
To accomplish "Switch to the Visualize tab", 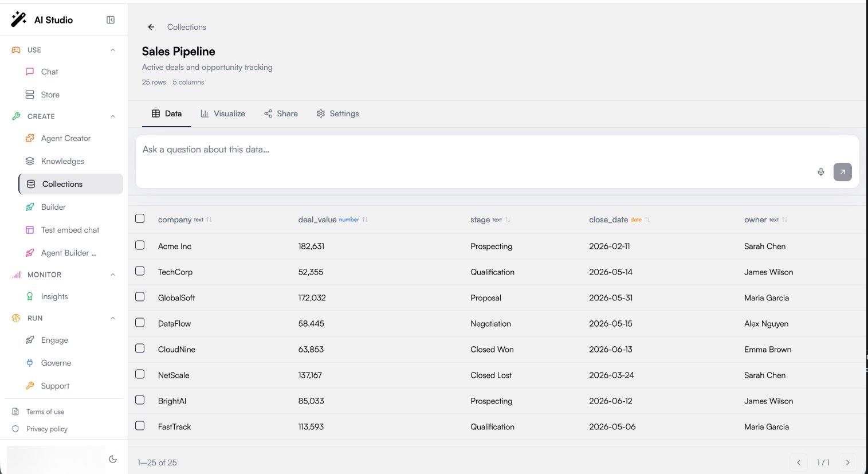I will point(223,113).
